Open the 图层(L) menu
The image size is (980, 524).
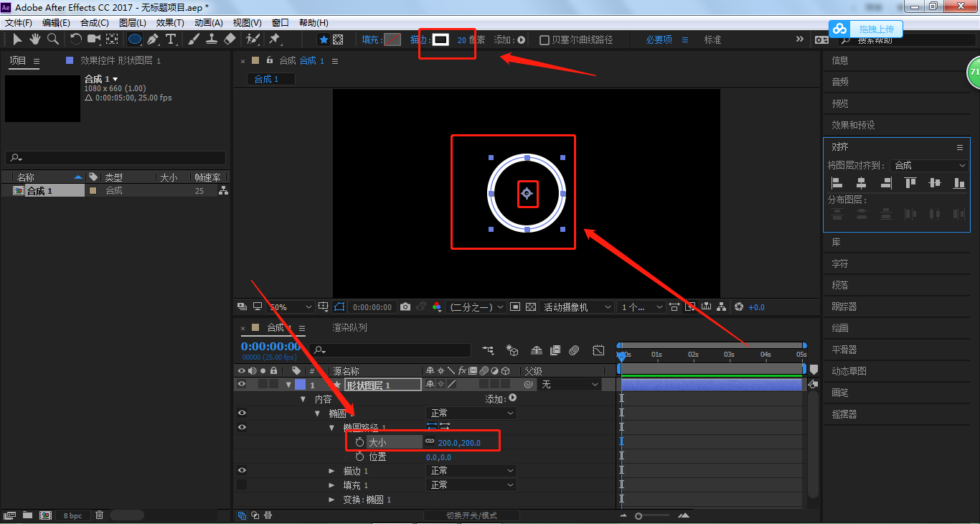[133, 23]
